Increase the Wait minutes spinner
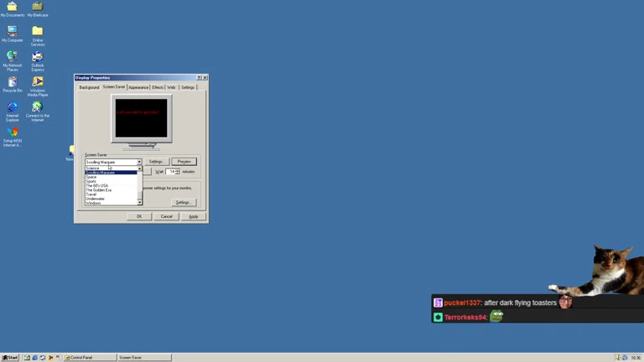Image resolution: width=644 pixels, height=362 pixels. tap(178, 170)
